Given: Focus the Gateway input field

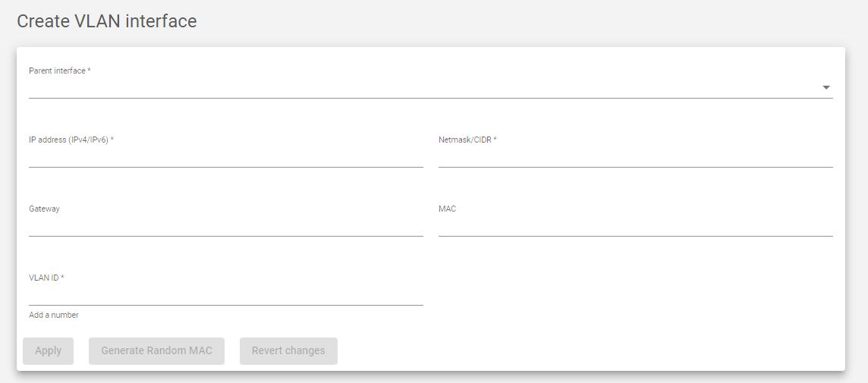Looking at the screenshot, I should coord(226,226).
